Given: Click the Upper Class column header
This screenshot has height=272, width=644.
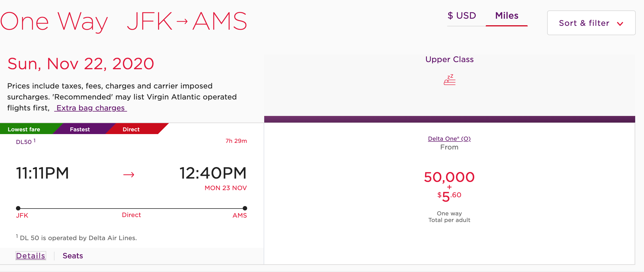Looking at the screenshot, I should [449, 59].
